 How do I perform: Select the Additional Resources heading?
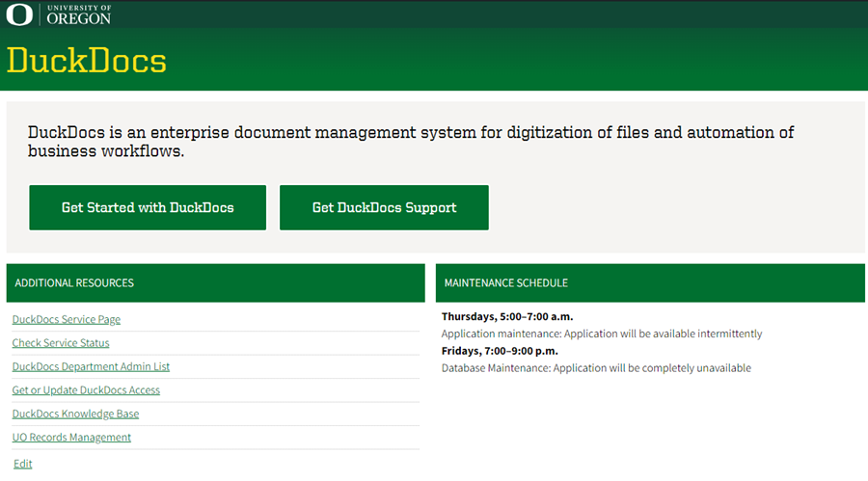(74, 282)
